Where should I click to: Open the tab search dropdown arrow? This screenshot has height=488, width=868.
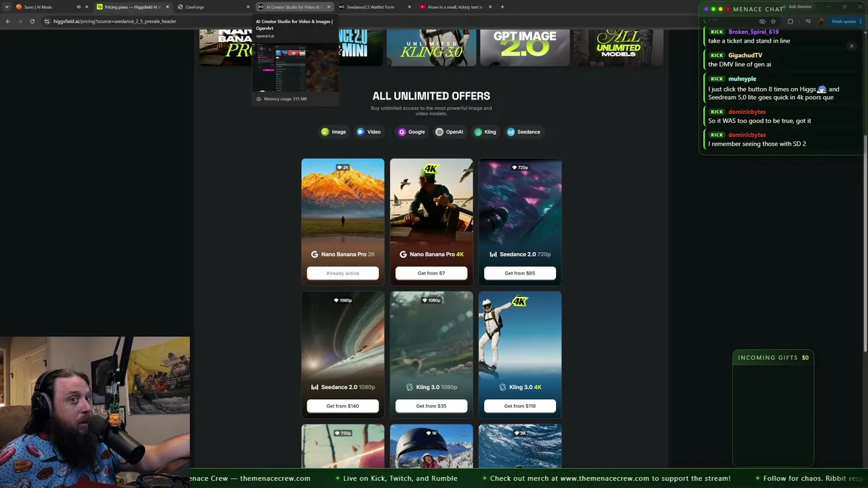(7, 7)
